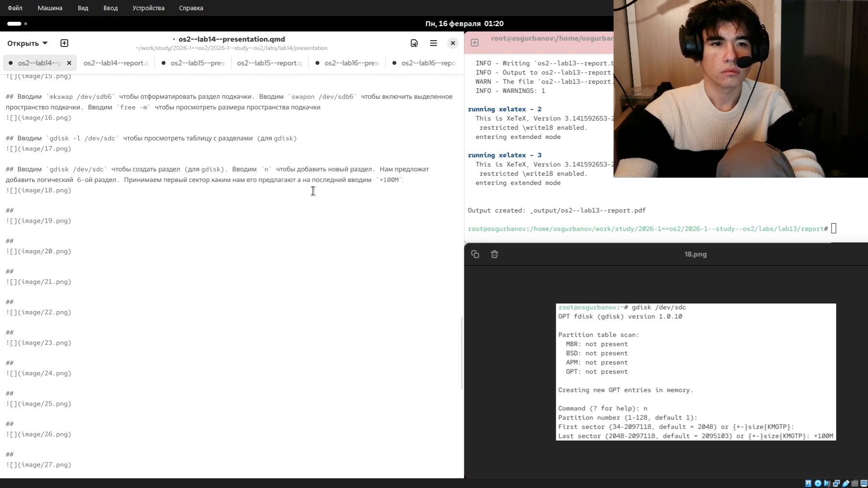Viewport: 868px width, 488px height.
Task: Switch to the os2--lab14--presentation tab
Action: click(39, 63)
